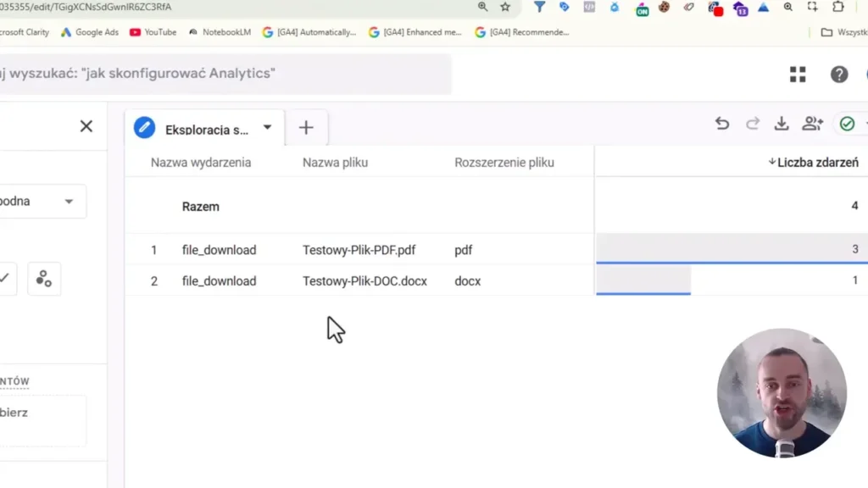Click the presenter webcam thumbnail
The image size is (868, 488).
point(782,393)
